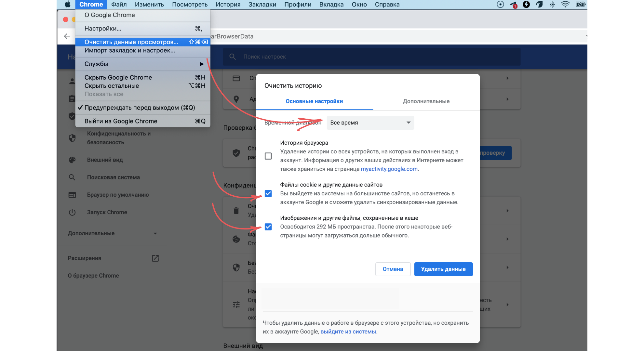The height and width of the screenshot is (351, 644).
Task: Open Расширения in the settings sidebar
Action: [x=85, y=258]
